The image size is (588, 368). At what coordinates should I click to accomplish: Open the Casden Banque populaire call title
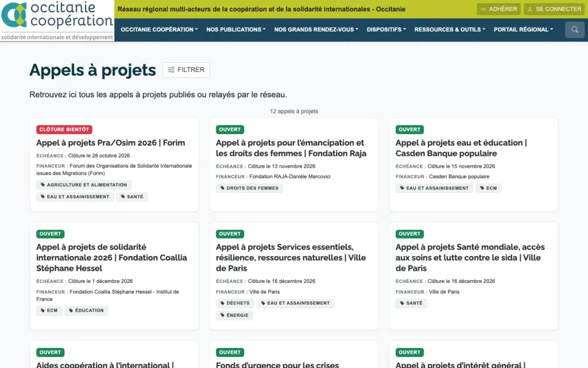(461, 148)
